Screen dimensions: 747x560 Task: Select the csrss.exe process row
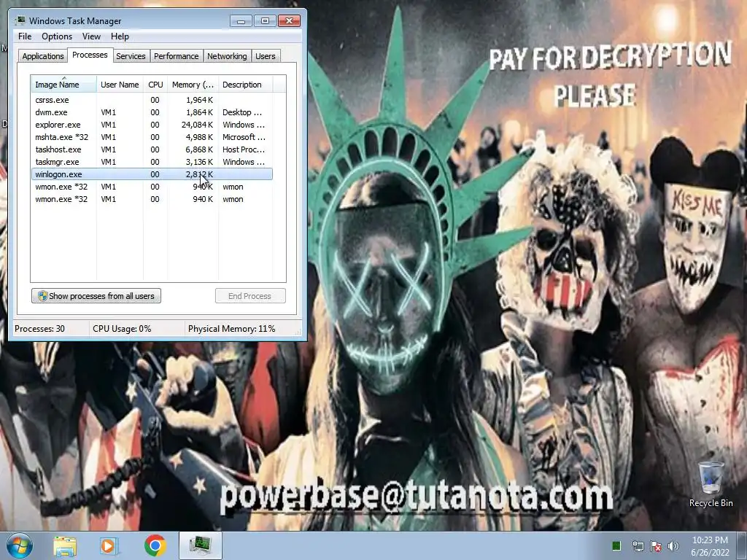tap(152, 100)
